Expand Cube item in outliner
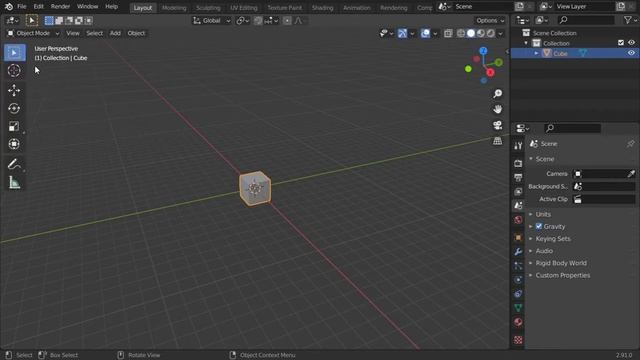Screen dimensions: 640x360 pyautogui.click(x=536, y=53)
